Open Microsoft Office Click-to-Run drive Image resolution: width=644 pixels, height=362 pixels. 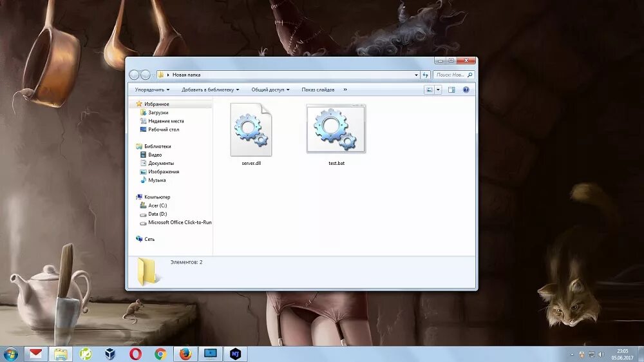click(x=180, y=222)
